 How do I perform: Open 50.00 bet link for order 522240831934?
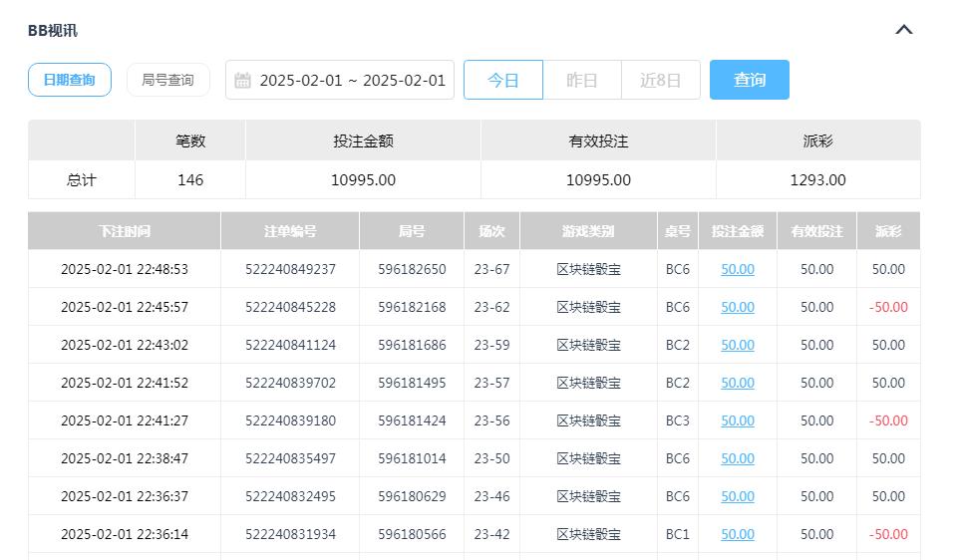pos(737,534)
